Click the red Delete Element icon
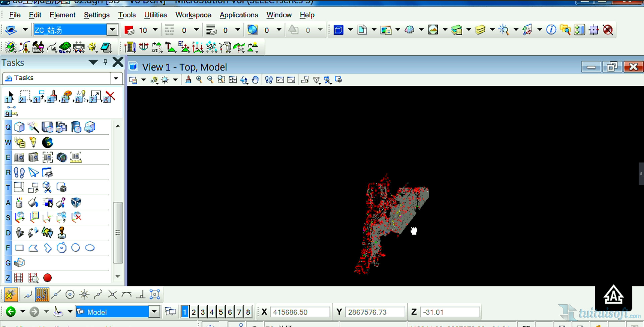Viewport: 644px width, 327px height. click(110, 96)
